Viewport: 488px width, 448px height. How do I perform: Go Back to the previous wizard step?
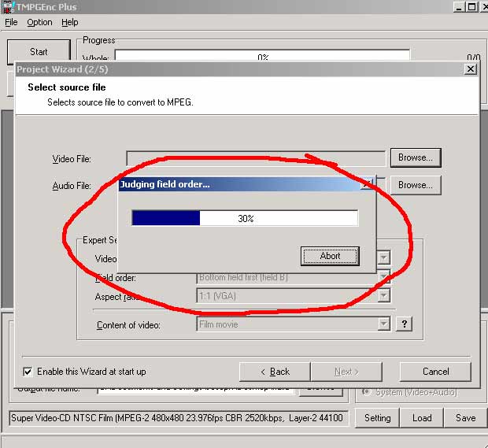point(275,372)
